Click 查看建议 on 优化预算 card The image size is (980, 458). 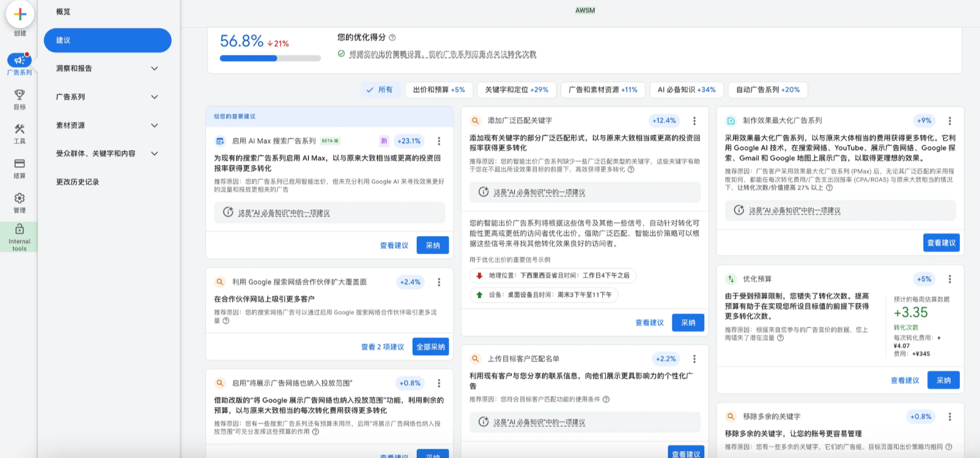pos(905,380)
